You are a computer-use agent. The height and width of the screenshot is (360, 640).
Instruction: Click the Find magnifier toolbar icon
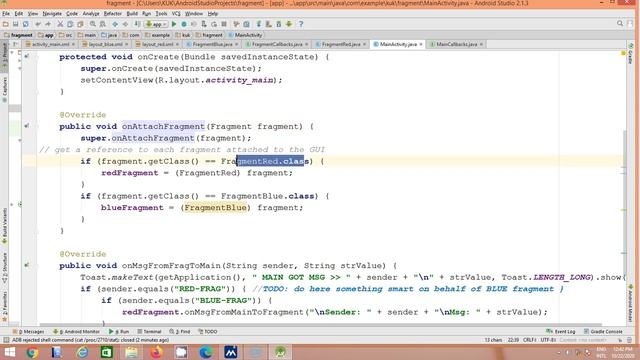pos(93,24)
